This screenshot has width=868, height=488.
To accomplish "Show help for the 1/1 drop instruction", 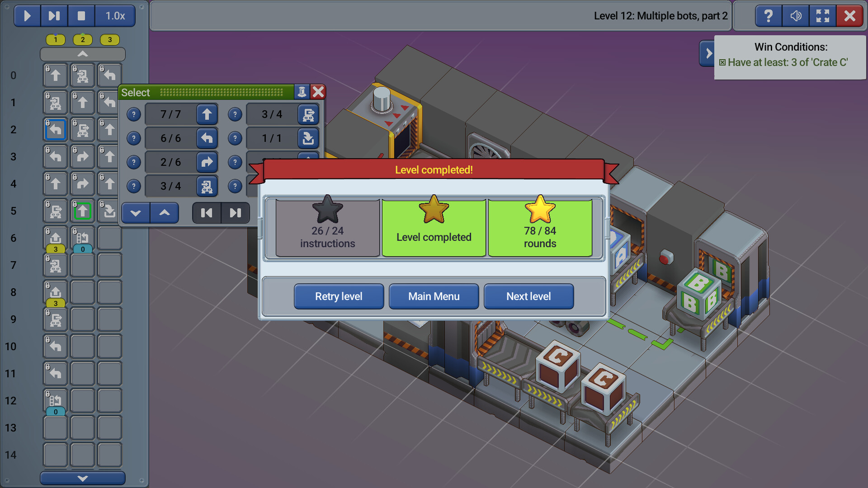I will [235, 138].
